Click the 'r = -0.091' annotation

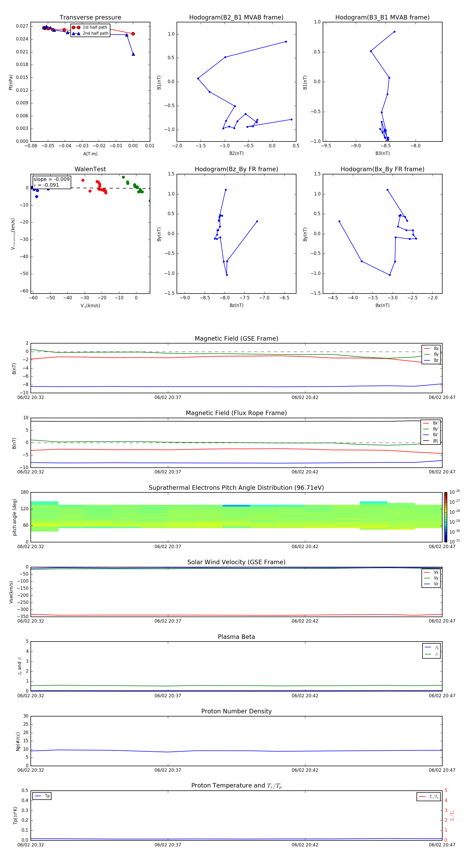click(x=47, y=185)
